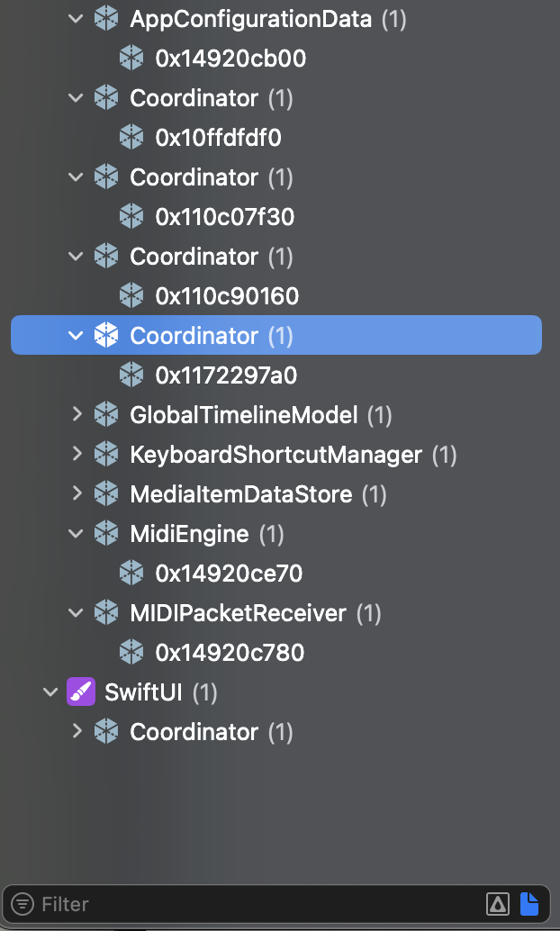The height and width of the screenshot is (931, 560).
Task: Select memory address 0x1172297a0
Action: coord(226,375)
